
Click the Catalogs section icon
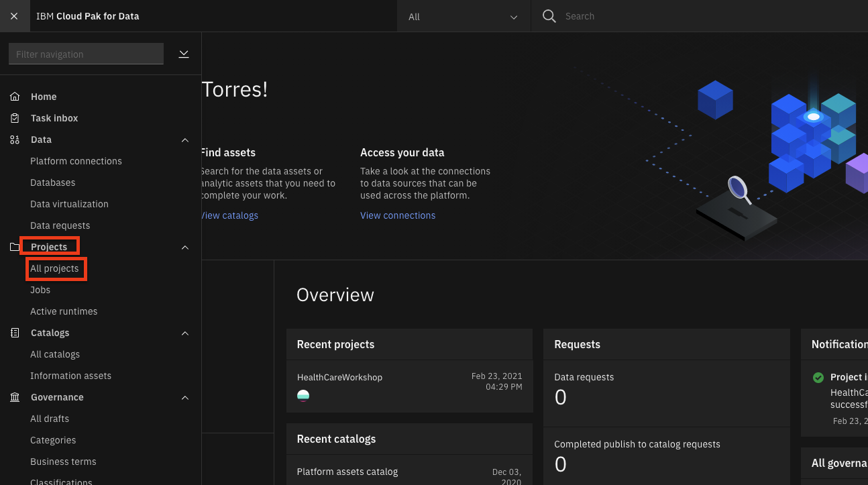tap(15, 333)
